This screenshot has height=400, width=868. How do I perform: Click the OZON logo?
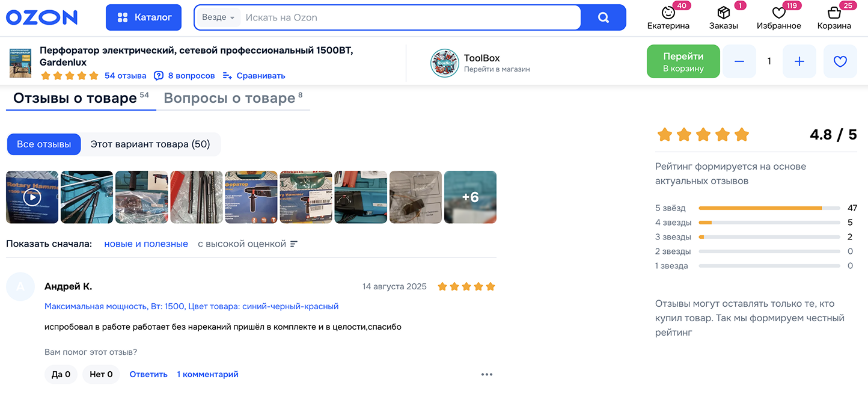(42, 17)
